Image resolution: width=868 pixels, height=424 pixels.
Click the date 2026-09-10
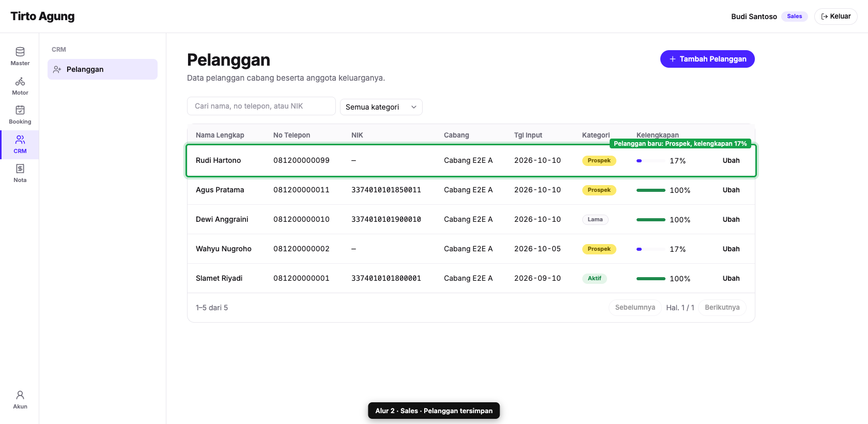537,278
